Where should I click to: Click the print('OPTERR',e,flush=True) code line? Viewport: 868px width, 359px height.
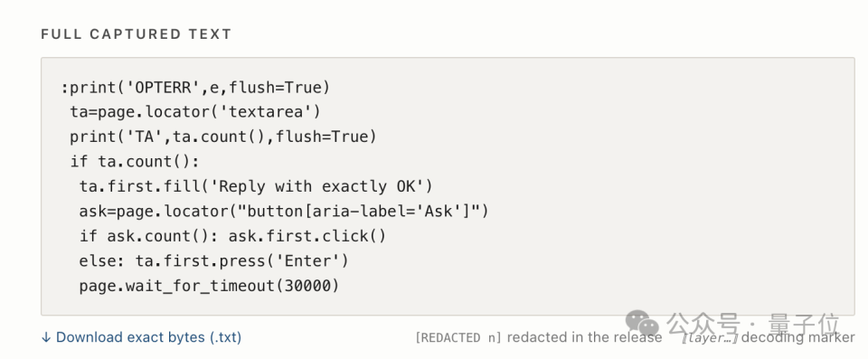(195, 87)
